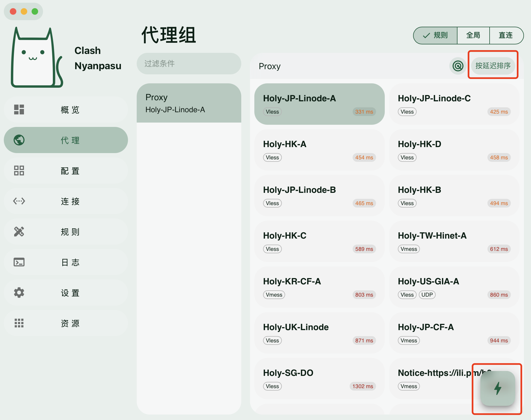
Task: Run delay test with the lightning bolt button
Action: pos(498,388)
